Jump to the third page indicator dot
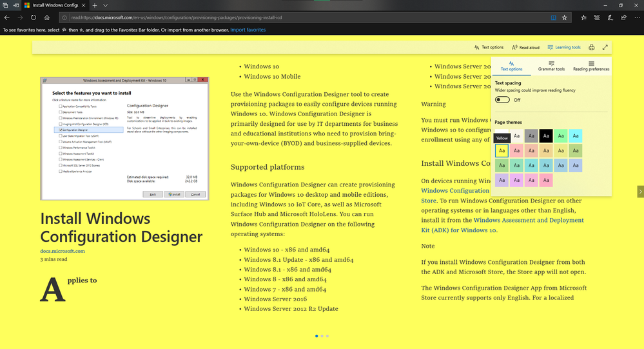 click(x=327, y=336)
